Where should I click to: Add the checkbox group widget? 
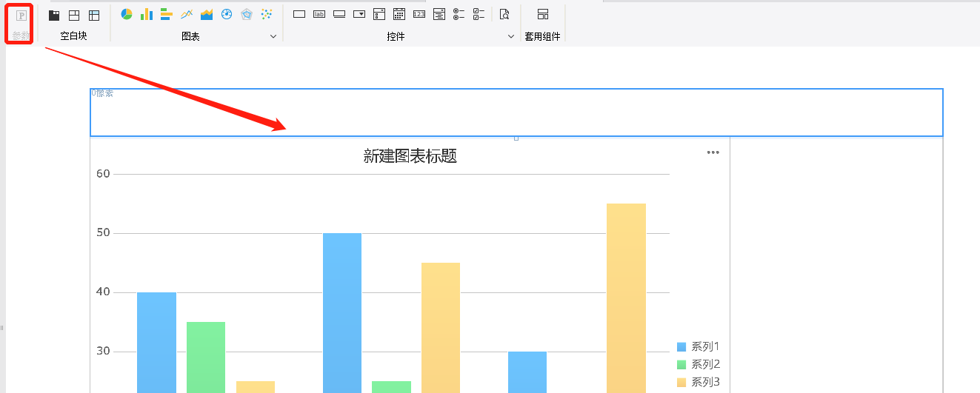[x=479, y=14]
